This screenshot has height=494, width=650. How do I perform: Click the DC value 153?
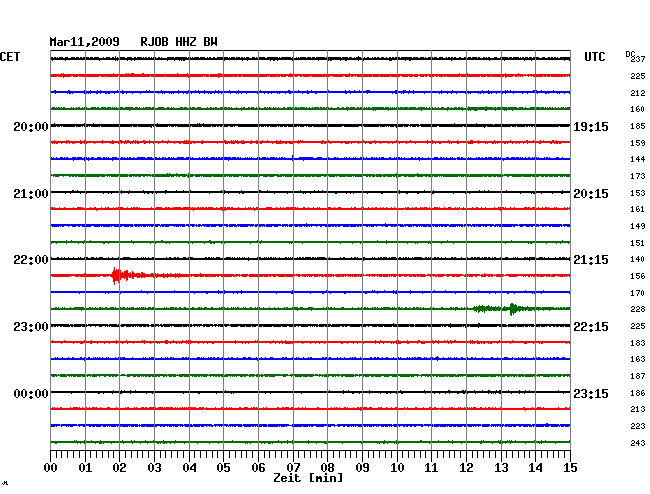pos(638,193)
